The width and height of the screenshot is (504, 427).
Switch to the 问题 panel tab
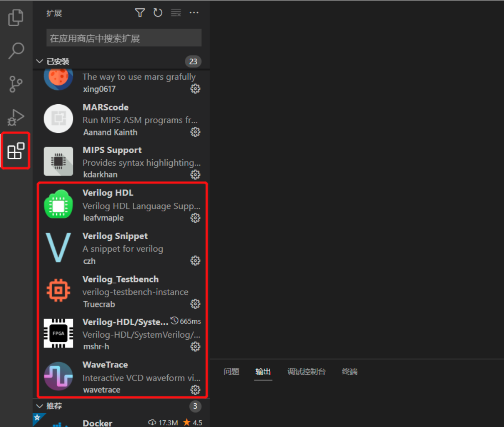coord(231,371)
